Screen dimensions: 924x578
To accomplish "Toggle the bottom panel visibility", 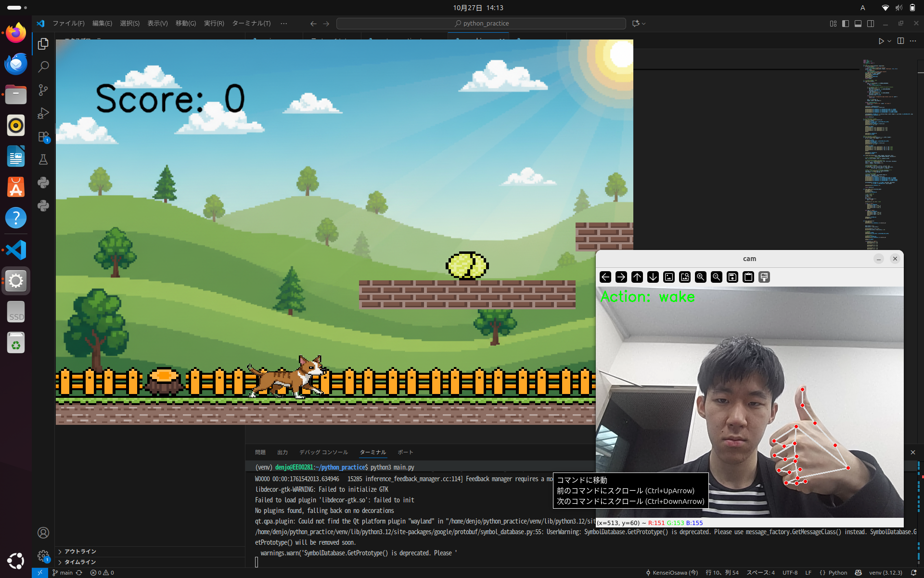I will [858, 23].
